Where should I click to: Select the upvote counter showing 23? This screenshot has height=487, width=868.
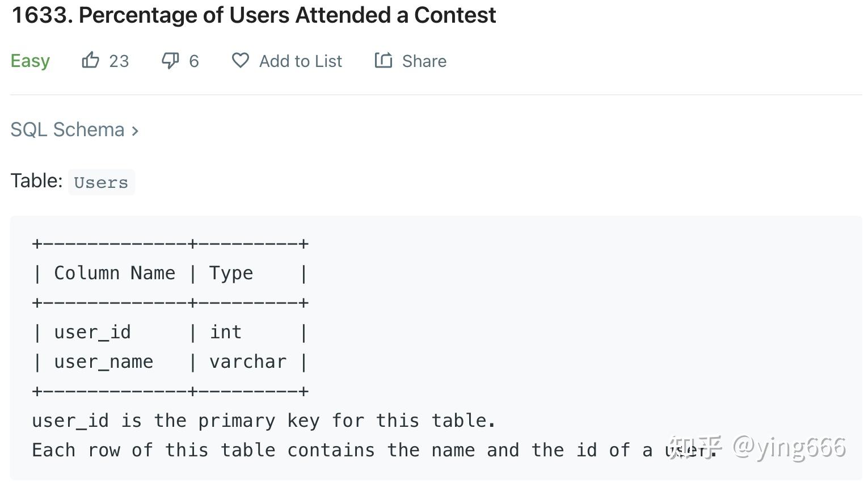pos(120,61)
